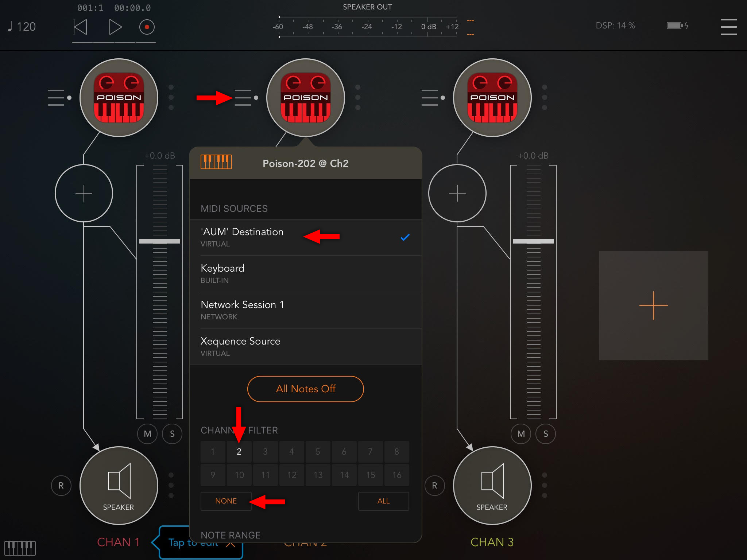Viewport: 747px width, 560px height.
Task: Enable channel filter 5
Action: tap(318, 452)
